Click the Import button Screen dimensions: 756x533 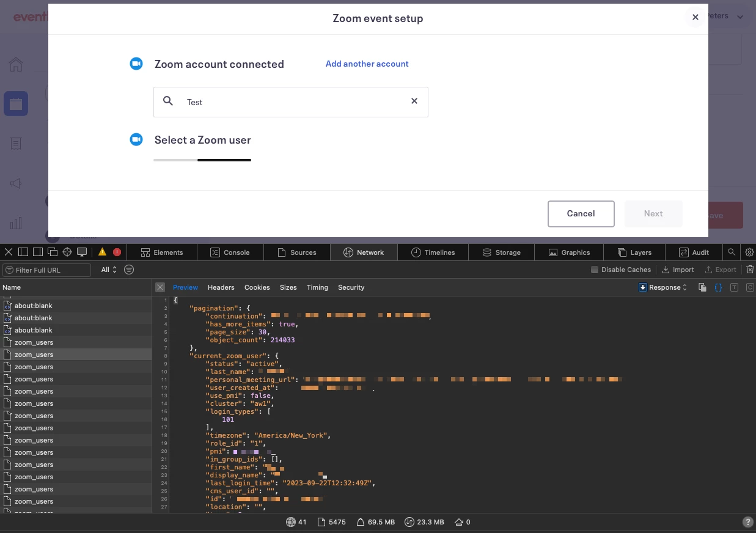(x=678, y=270)
